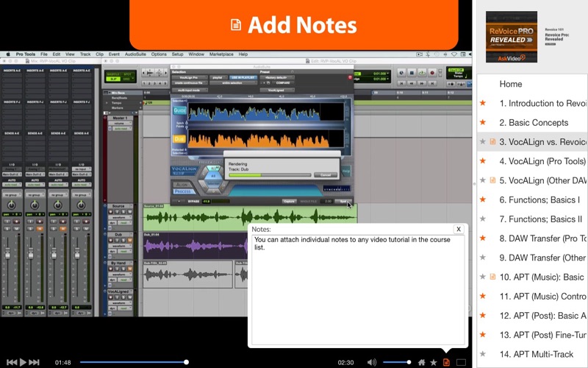This screenshot has height=368, width=588.
Task: Click the note icon beside APT (Music): Basic
Action: [492, 277]
